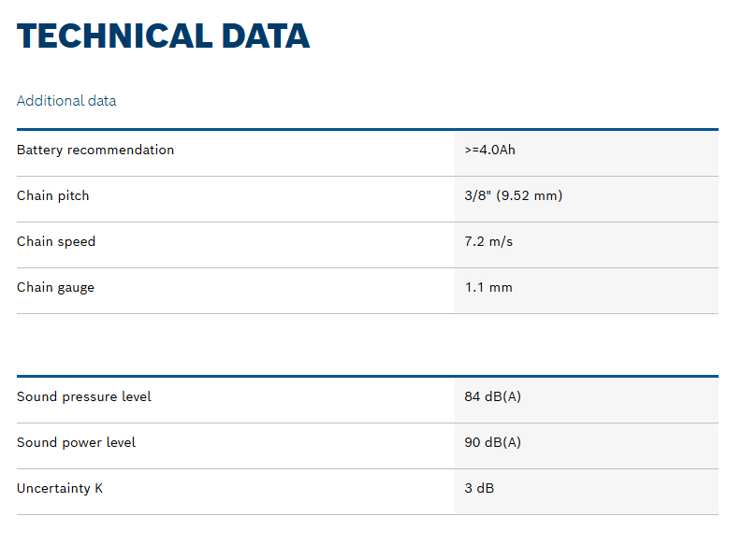Click the grey line below Uncertainty K row
Image resolution: width=742 pixels, height=560 pixels.
pyautogui.click(x=367, y=514)
